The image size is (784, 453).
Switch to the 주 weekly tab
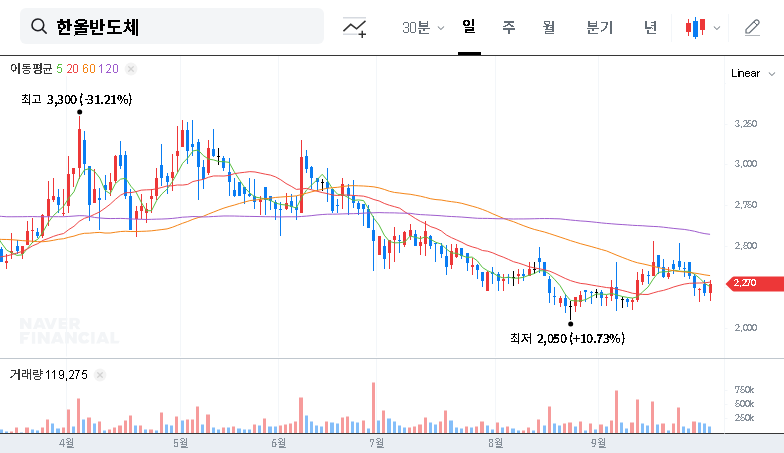pos(508,27)
